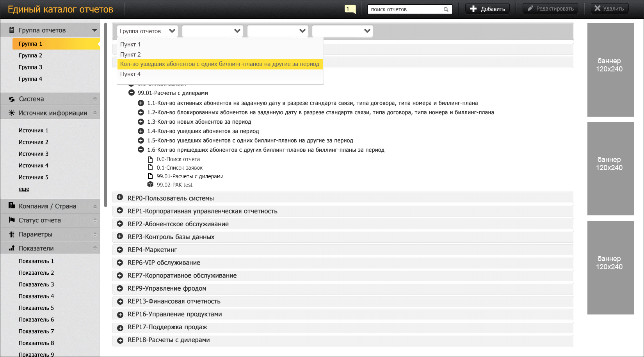Screen dimensions: 644x357
Task: Select Группа 3 in sidebar
Action: 30,67
